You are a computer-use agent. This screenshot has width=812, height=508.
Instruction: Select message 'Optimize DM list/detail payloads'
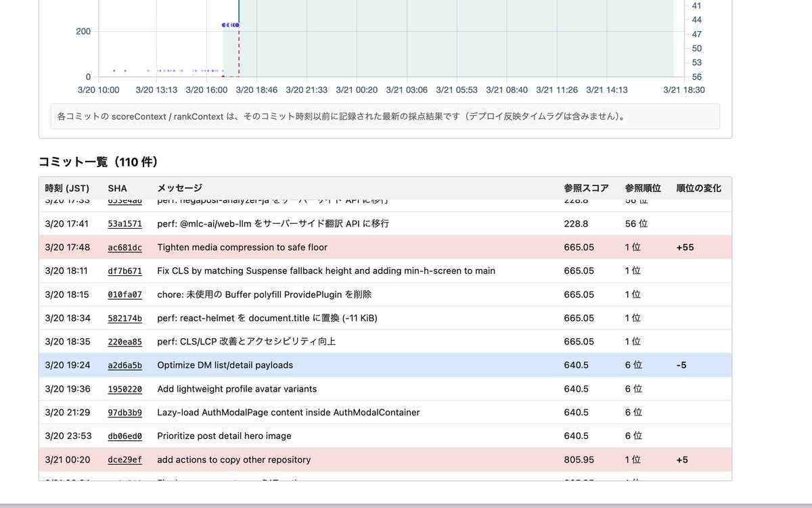point(225,365)
